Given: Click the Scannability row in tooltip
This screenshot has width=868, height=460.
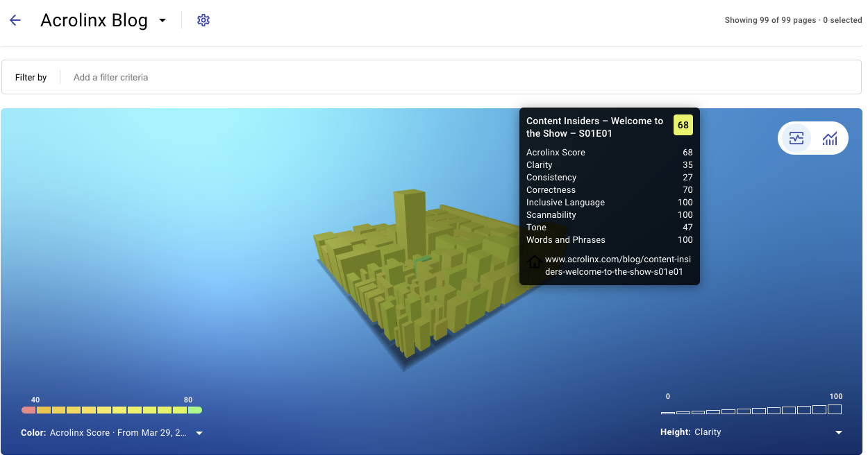Looking at the screenshot, I should pos(610,215).
